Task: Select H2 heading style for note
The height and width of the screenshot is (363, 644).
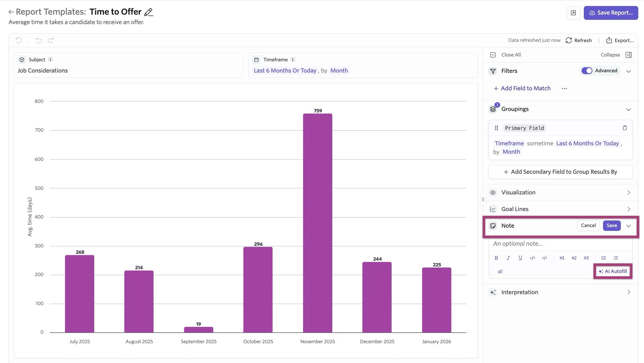Action: click(x=574, y=258)
